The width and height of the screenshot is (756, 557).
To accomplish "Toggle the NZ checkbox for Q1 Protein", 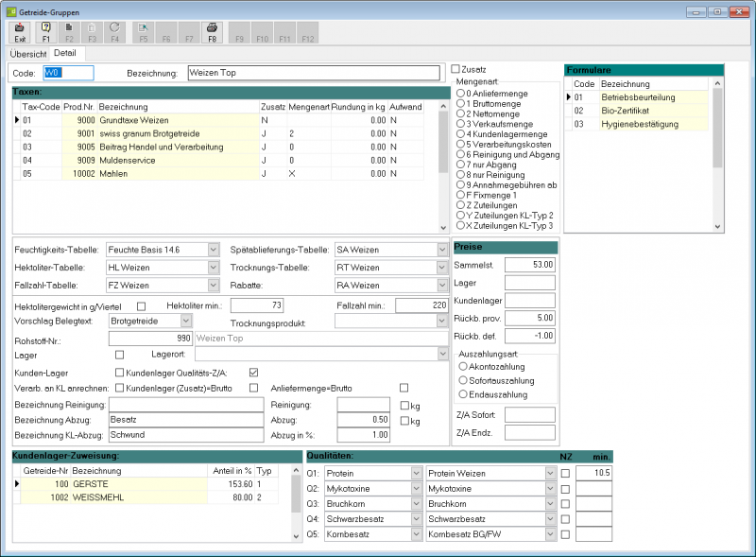I will coord(565,474).
